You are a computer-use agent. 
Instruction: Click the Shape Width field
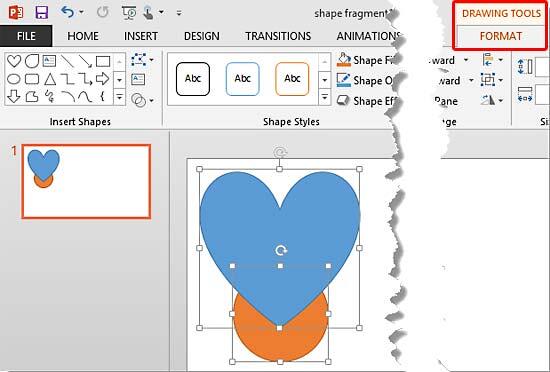542,95
